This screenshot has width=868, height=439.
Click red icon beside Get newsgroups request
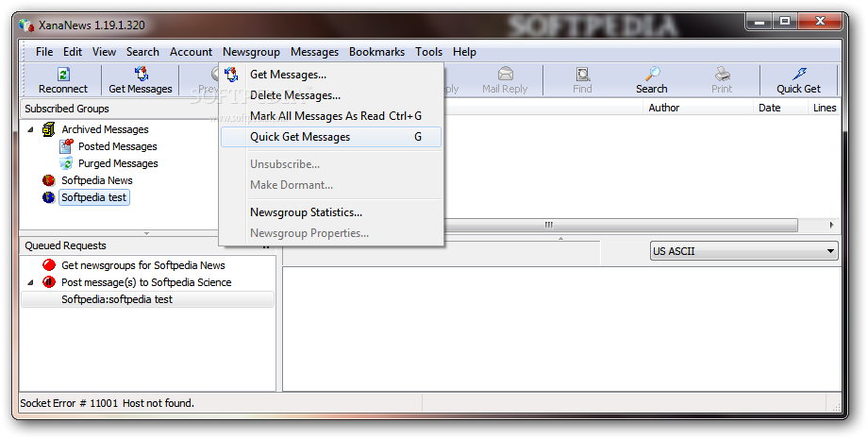click(x=49, y=265)
